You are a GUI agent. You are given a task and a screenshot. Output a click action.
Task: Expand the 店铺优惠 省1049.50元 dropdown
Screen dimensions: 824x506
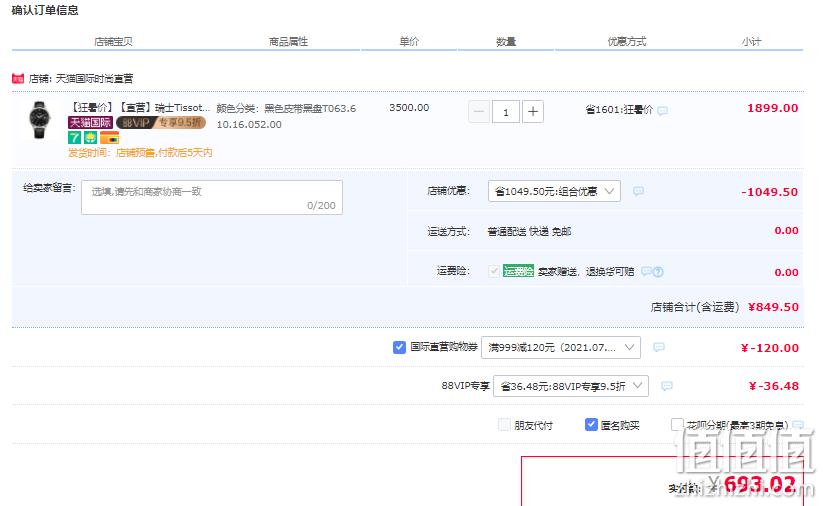[554, 191]
